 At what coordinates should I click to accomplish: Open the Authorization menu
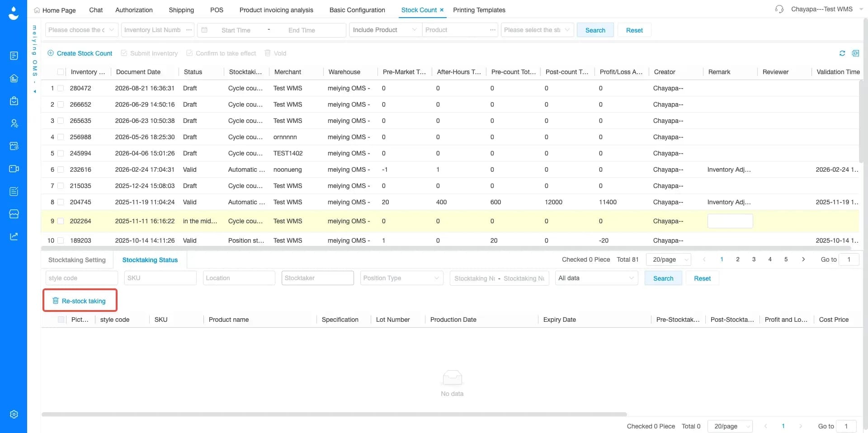click(x=134, y=10)
